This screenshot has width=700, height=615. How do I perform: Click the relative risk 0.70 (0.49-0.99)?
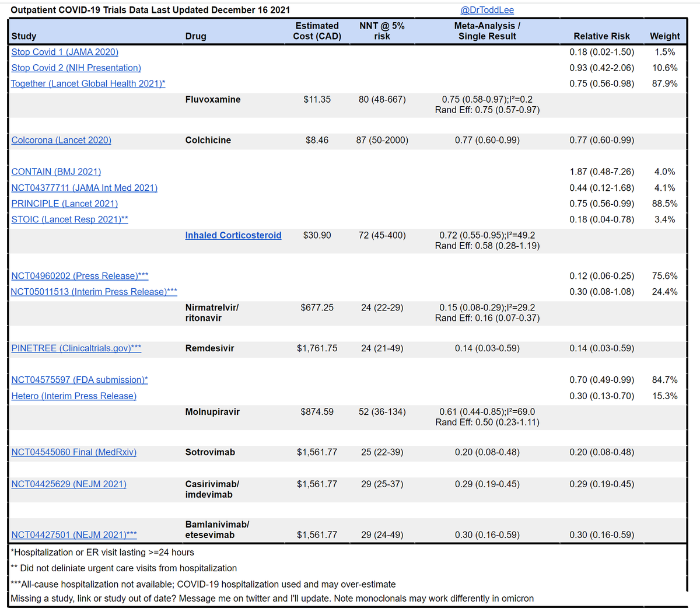coord(602,380)
